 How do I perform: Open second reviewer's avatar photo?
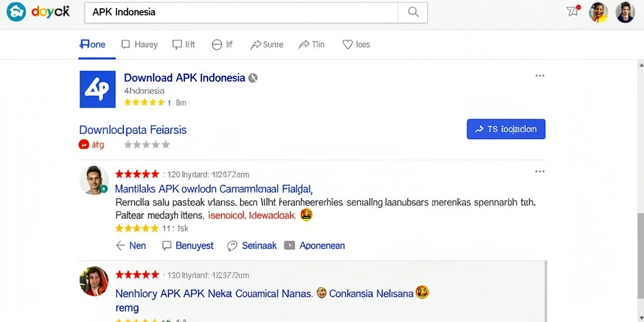pos(94,281)
